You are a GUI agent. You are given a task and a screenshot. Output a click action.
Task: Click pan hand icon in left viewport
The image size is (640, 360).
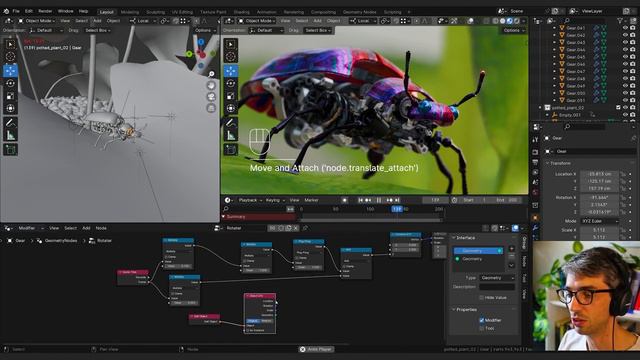[211, 85]
